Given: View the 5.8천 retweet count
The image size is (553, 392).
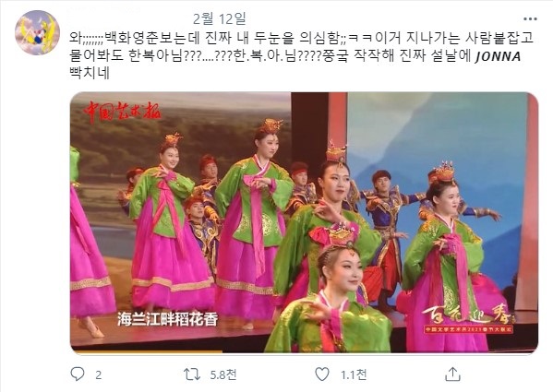Looking at the screenshot, I should click(223, 374).
